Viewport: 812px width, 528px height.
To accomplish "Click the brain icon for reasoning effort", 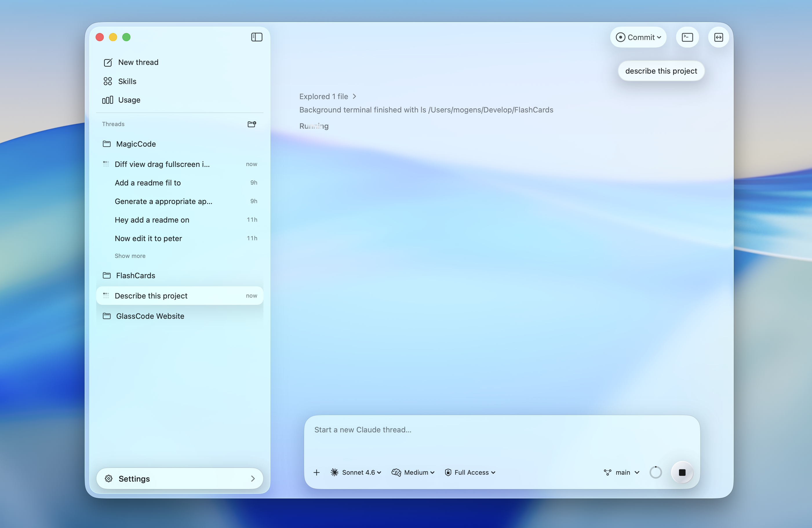I will pos(396,472).
